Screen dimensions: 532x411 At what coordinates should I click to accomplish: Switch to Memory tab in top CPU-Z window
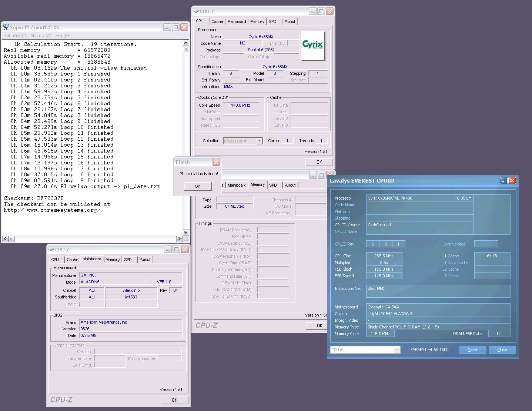(x=257, y=21)
